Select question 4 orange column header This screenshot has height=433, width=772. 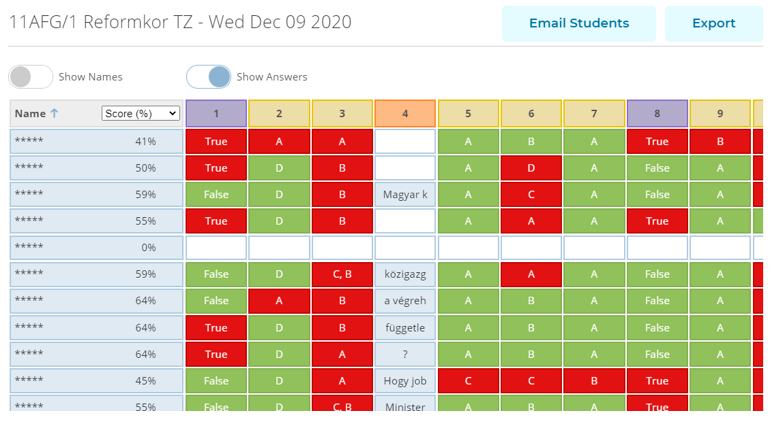pyautogui.click(x=405, y=114)
